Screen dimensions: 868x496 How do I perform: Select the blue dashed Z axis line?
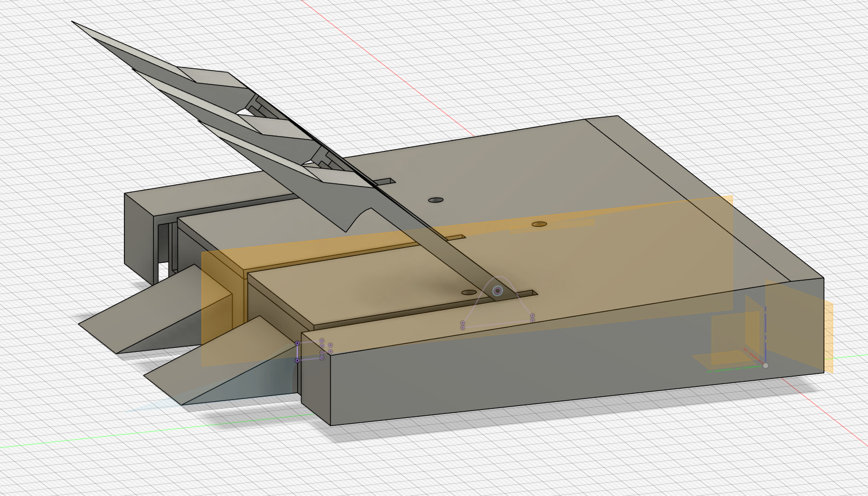click(x=765, y=333)
